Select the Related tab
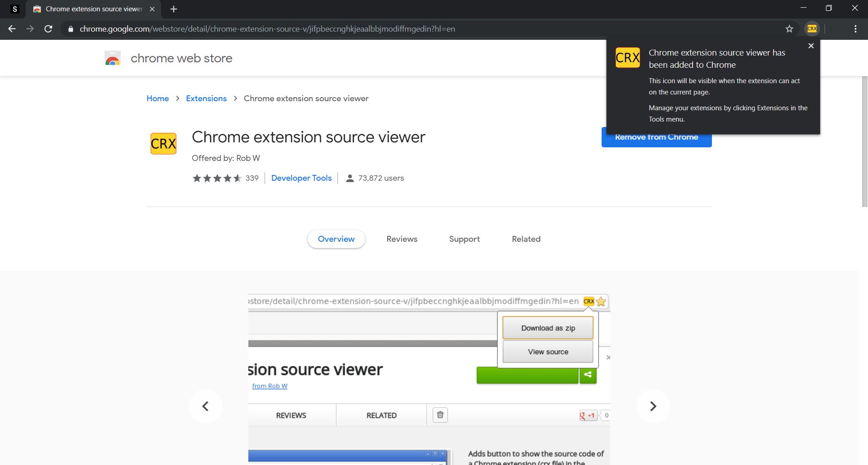 tap(526, 239)
